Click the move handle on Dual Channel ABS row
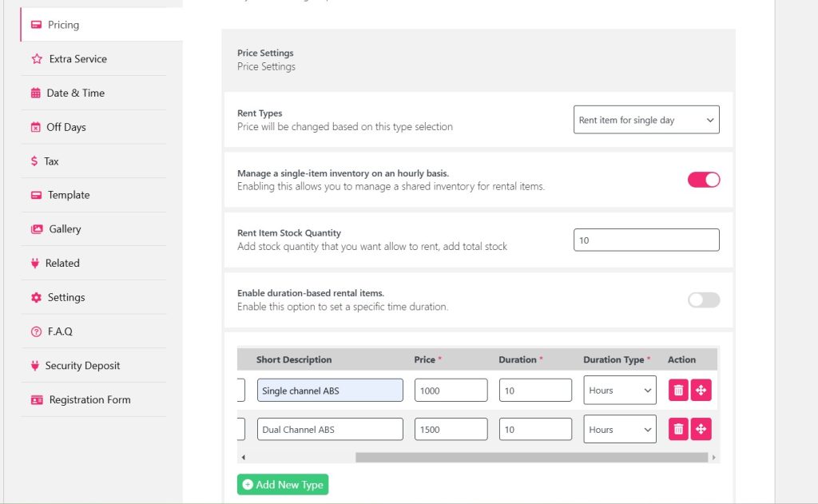Viewport: 818px width, 504px height. tap(701, 429)
